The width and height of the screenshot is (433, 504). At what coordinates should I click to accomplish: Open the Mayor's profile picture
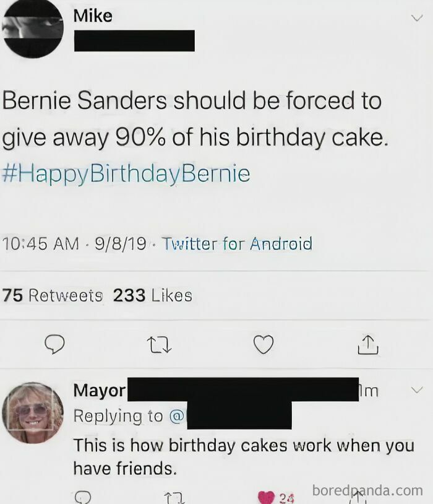click(x=33, y=412)
